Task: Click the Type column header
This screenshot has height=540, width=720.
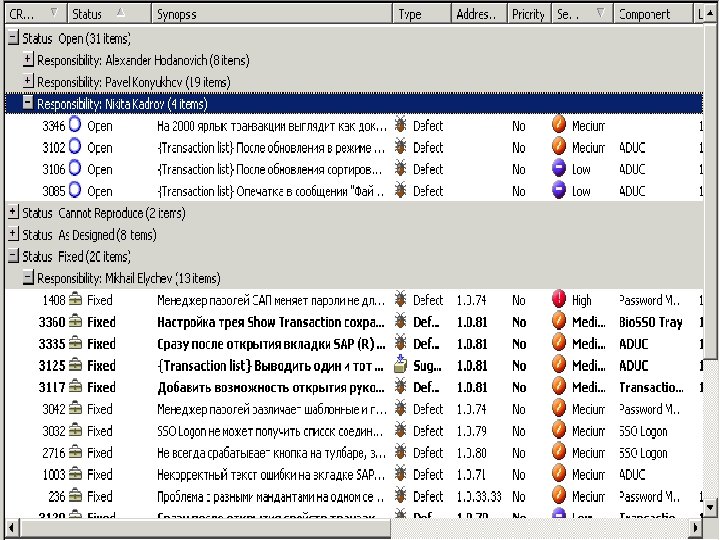Action: coord(420,14)
